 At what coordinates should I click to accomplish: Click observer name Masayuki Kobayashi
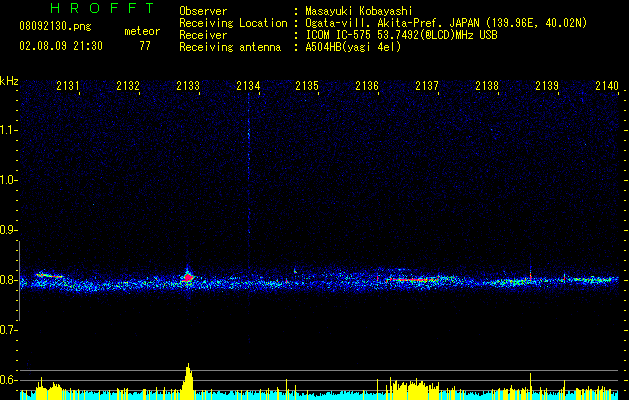click(358, 11)
